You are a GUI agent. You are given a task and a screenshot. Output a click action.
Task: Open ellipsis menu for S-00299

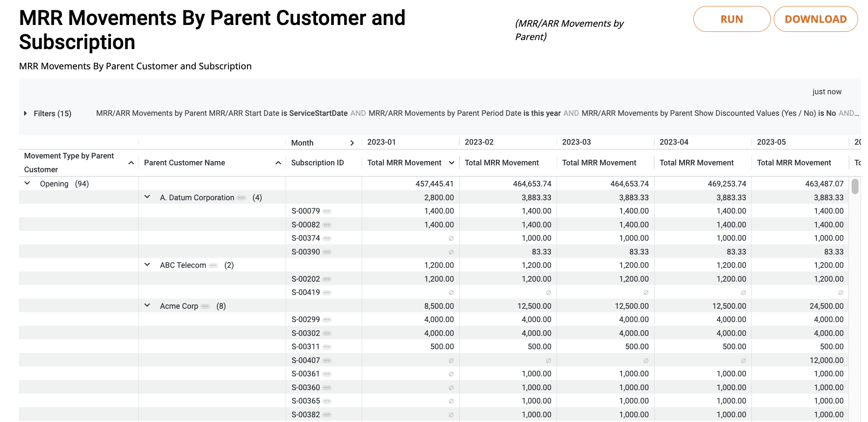(x=327, y=320)
